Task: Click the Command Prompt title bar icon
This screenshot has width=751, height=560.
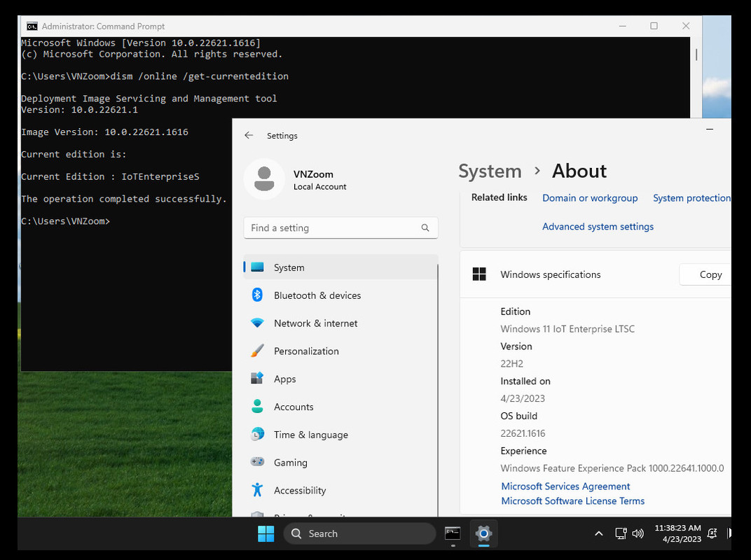Action: click(32, 27)
